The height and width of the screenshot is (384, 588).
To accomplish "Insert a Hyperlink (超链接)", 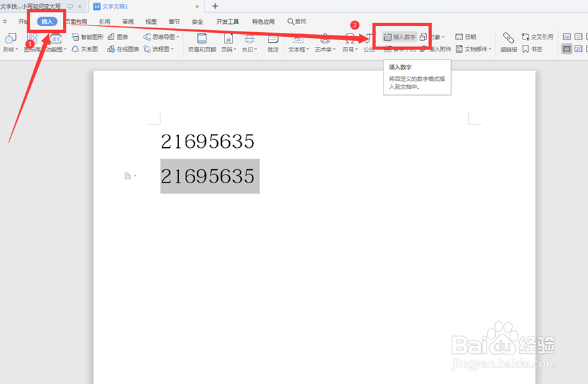I will [508, 42].
